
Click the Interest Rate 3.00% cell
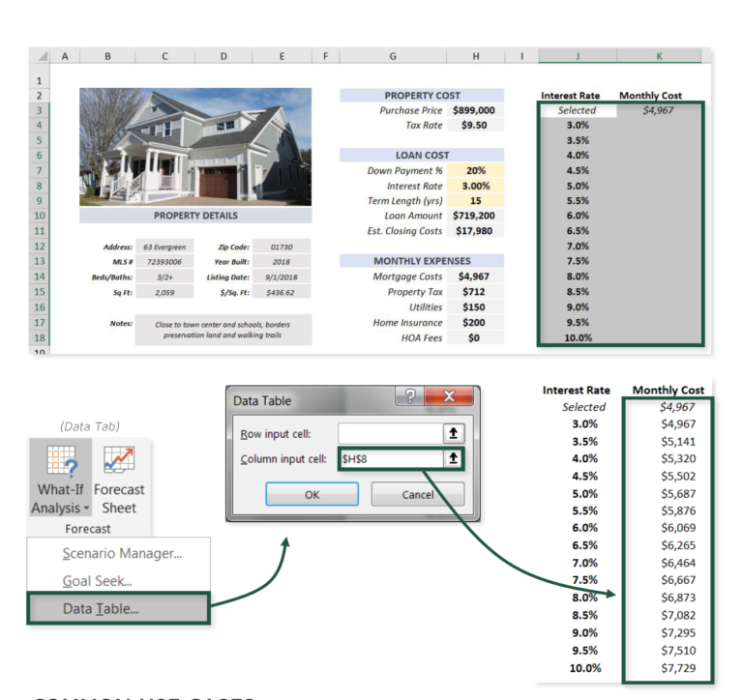click(475, 186)
